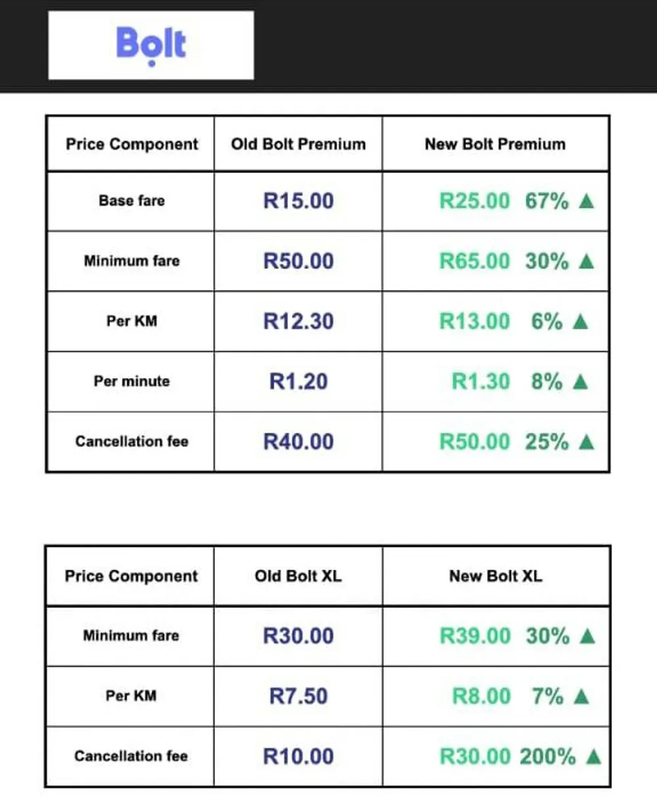The image size is (657, 812).
Task: Click the Bolt logo
Action: coord(151,45)
